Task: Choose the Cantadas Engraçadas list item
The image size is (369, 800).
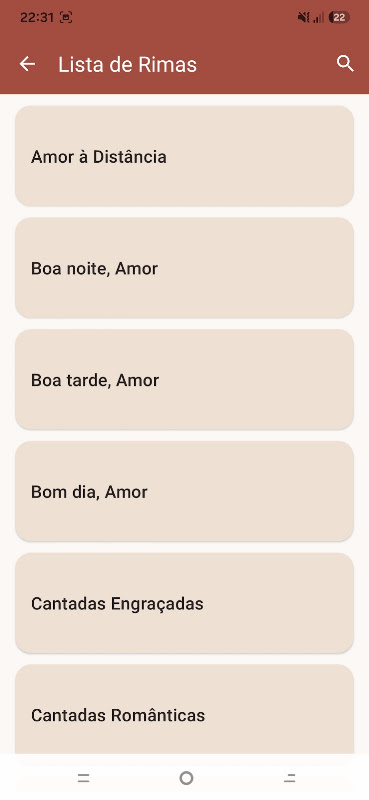Action: click(x=184, y=603)
